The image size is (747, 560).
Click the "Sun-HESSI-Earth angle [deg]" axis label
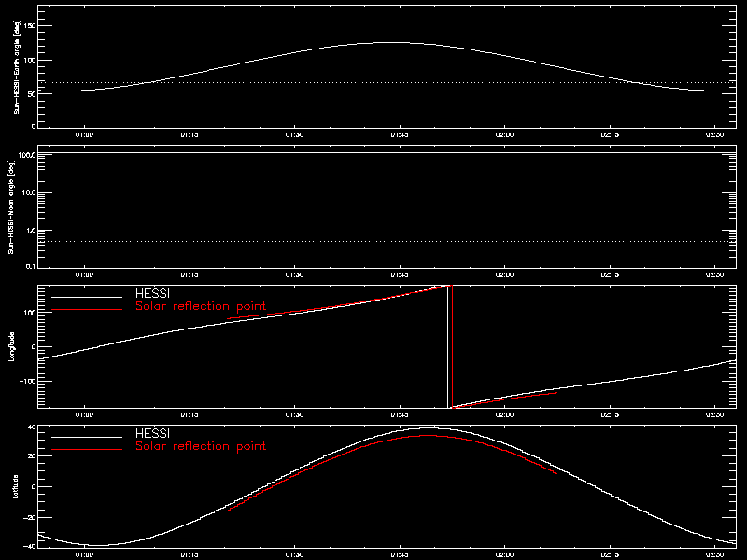point(17,66)
